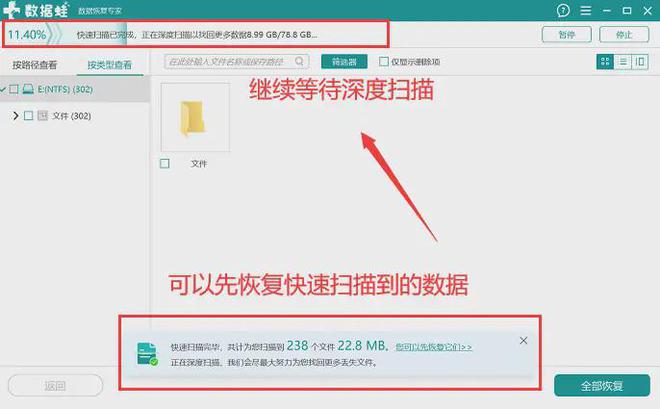Switch to list view layout
Viewport: 660px width, 409px height.
pos(623,62)
